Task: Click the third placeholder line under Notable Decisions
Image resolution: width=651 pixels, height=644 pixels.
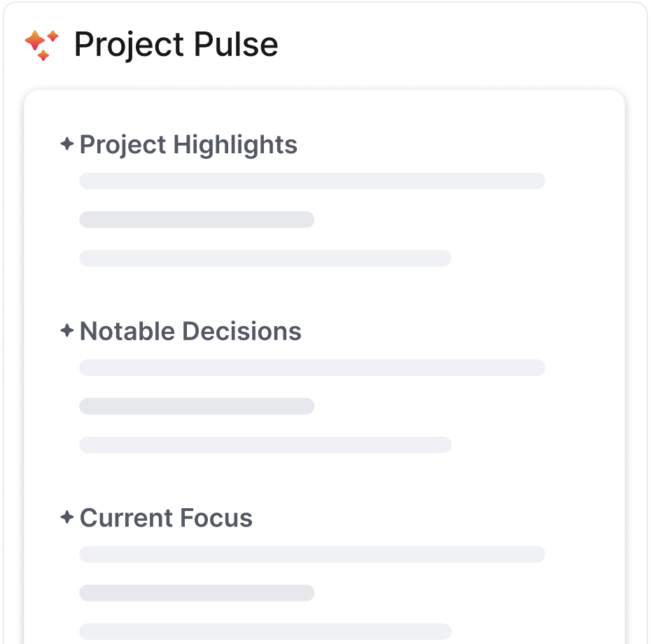Action: [x=265, y=444]
